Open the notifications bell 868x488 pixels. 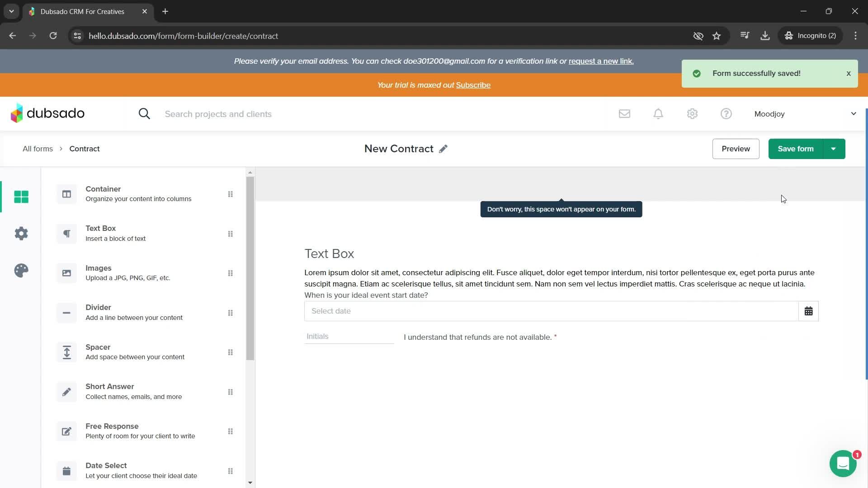click(x=658, y=114)
